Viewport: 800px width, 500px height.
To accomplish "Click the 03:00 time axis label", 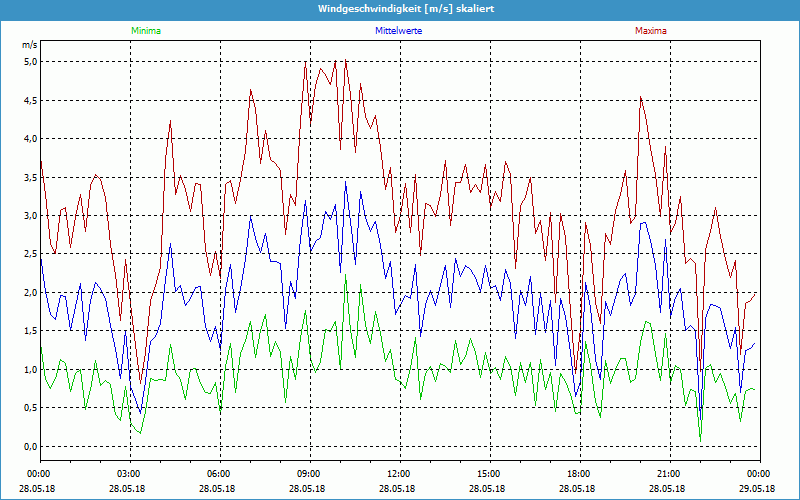I will [x=131, y=474].
